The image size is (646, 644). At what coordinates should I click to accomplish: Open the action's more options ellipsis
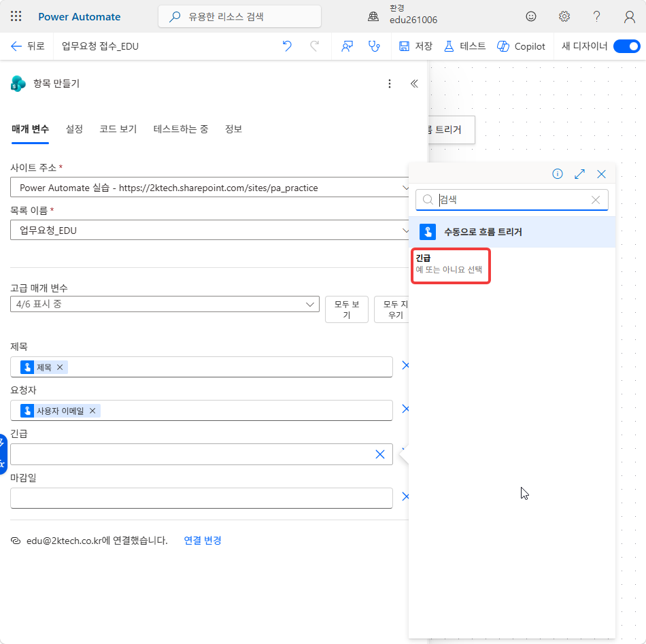coord(390,84)
